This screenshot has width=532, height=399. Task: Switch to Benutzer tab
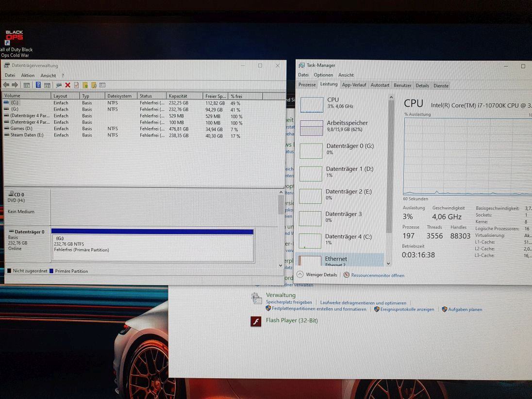coord(402,85)
